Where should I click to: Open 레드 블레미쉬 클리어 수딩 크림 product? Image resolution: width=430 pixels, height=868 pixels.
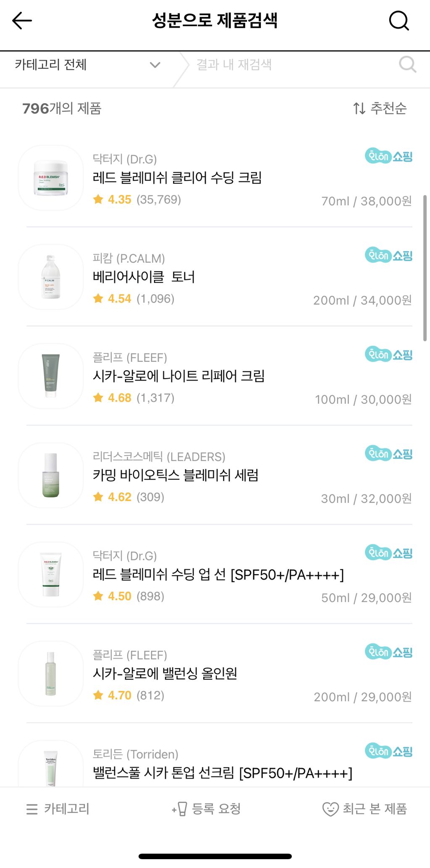tap(177, 178)
